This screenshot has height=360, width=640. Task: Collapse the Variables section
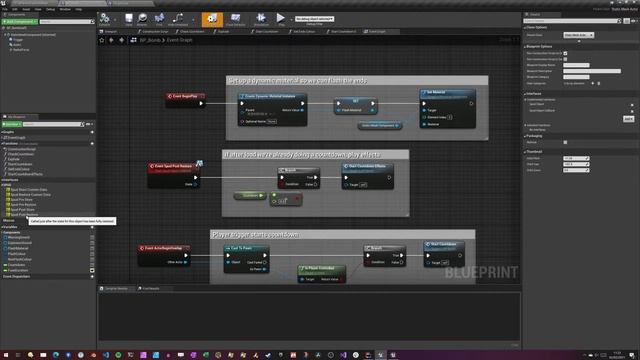coord(2,227)
